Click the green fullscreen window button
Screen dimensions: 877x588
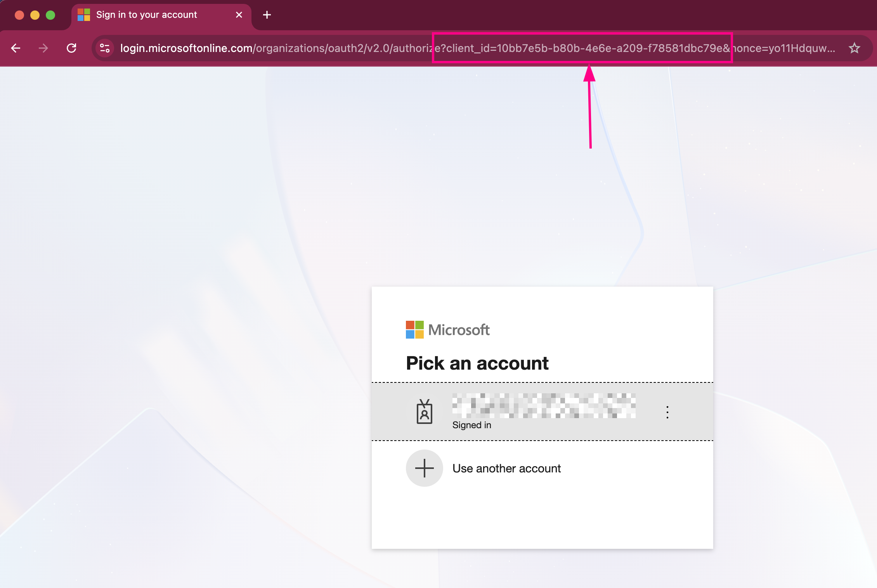pyautogui.click(x=50, y=15)
